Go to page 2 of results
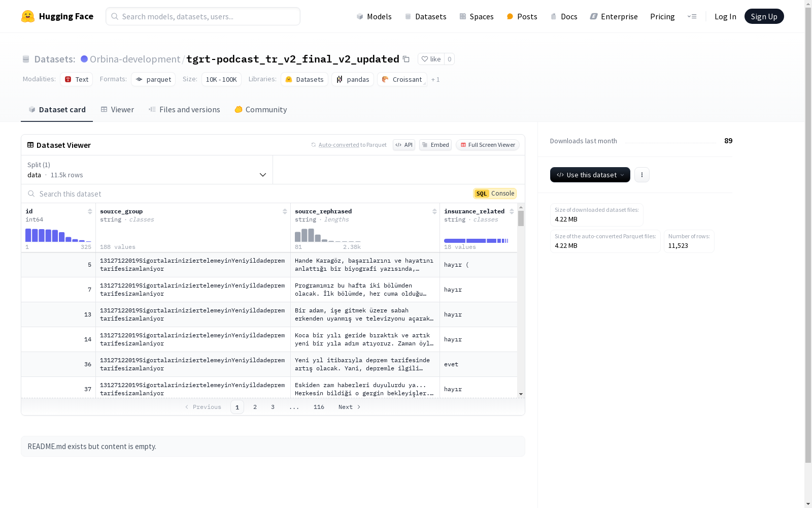 coord(255,407)
